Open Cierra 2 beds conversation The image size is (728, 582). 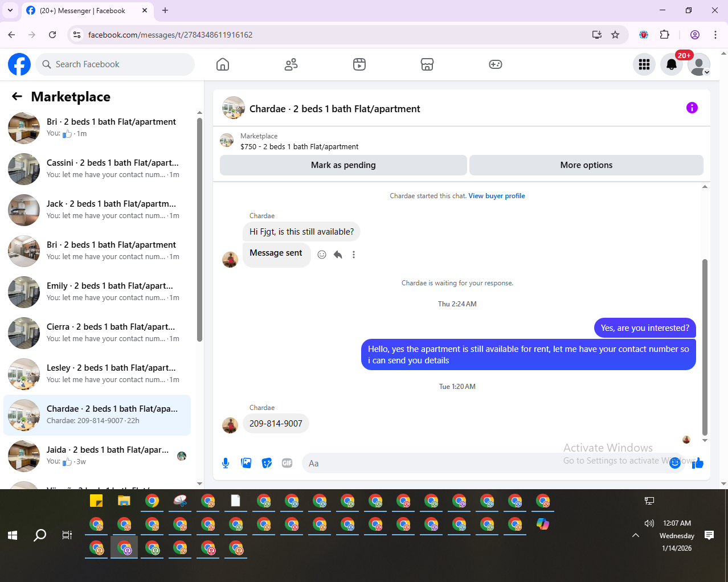click(x=97, y=333)
